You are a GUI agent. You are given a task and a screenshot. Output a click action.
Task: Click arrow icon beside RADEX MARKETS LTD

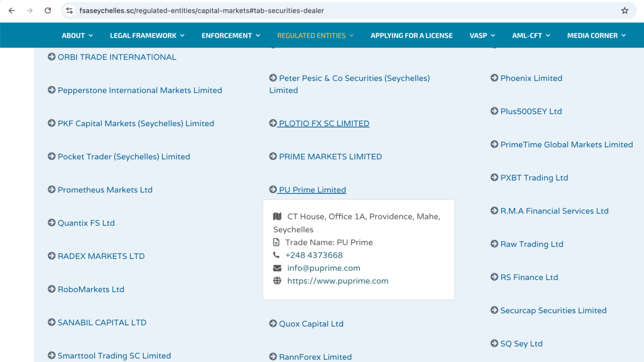pyautogui.click(x=52, y=256)
